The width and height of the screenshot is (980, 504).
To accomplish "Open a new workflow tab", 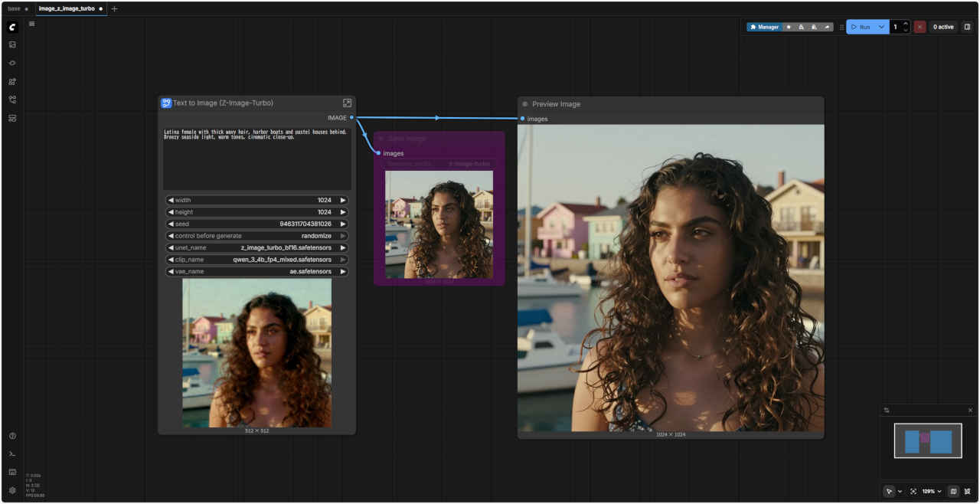I will click(x=115, y=8).
